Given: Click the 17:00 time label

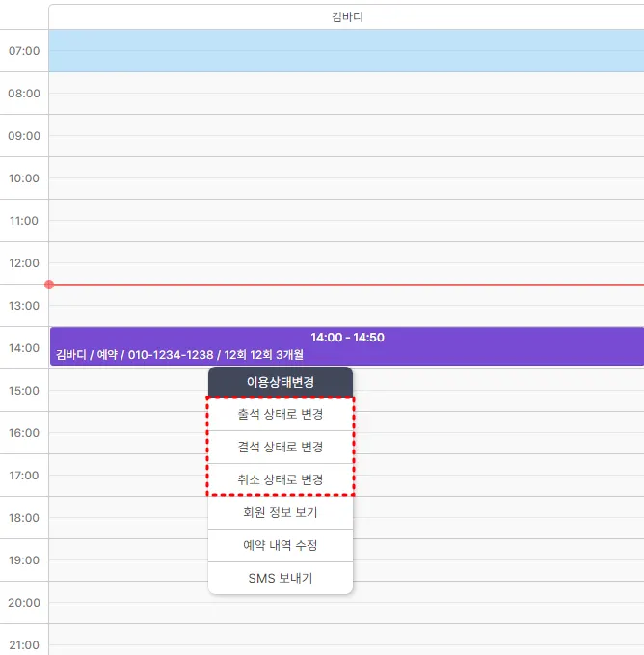Looking at the screenshot, I should [24, 476].
